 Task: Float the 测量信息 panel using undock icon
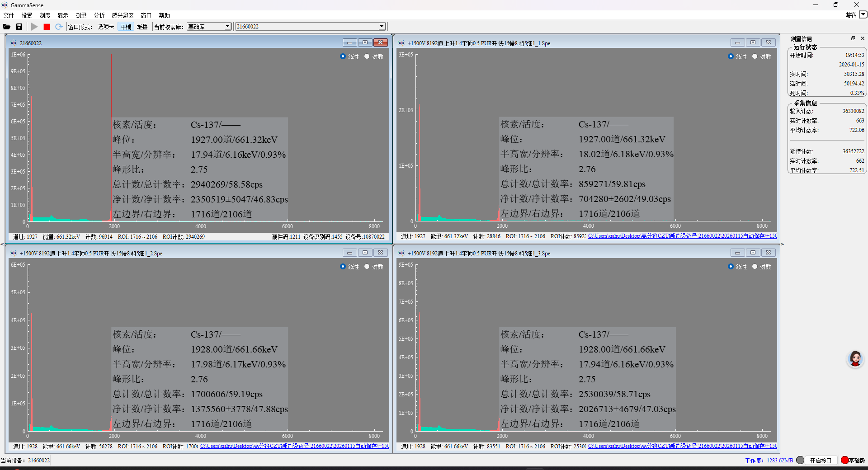pos(853,38)
